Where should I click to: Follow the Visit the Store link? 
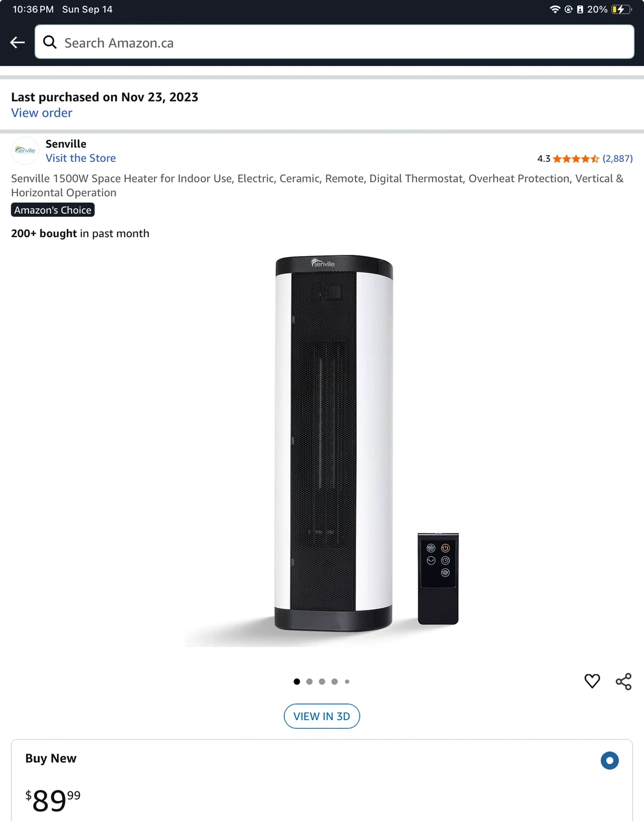pyautogui.click(x=80, y=158)
